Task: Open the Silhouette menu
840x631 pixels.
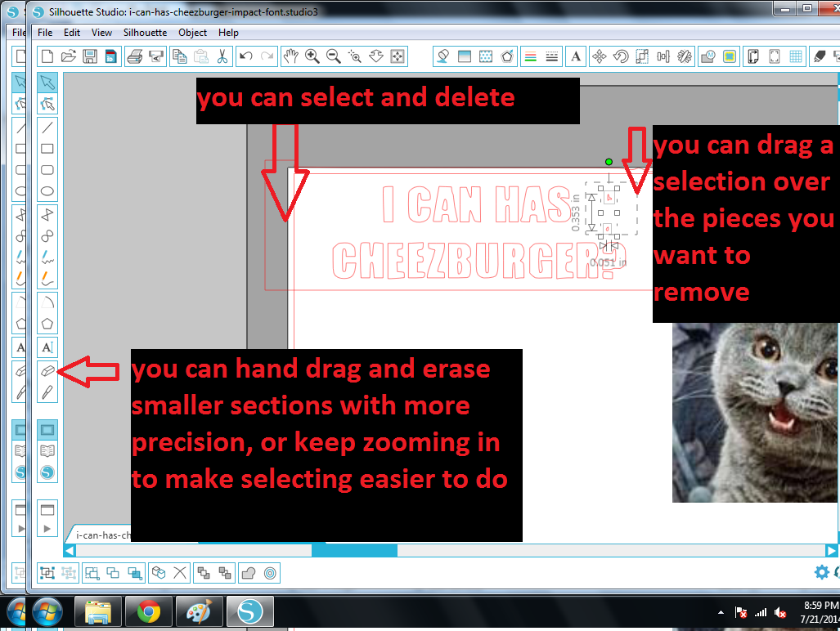Action: (x=145, y=33)
